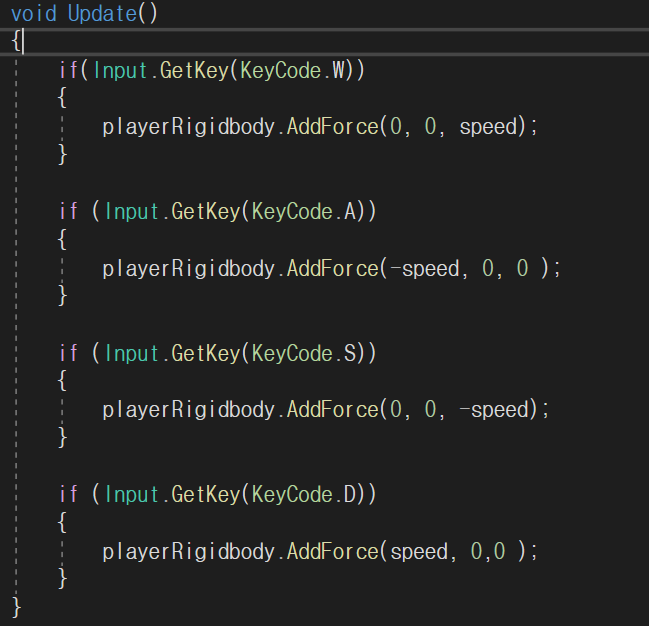Screen dimensions: 649x626
Task: Click the Update method name
Action: (x=102, y=14)
